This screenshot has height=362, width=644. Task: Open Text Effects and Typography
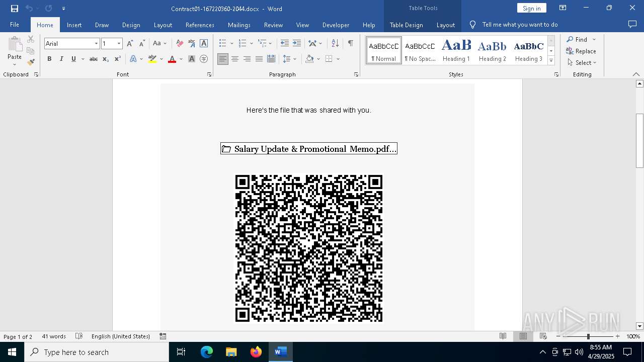coord(133,59)
